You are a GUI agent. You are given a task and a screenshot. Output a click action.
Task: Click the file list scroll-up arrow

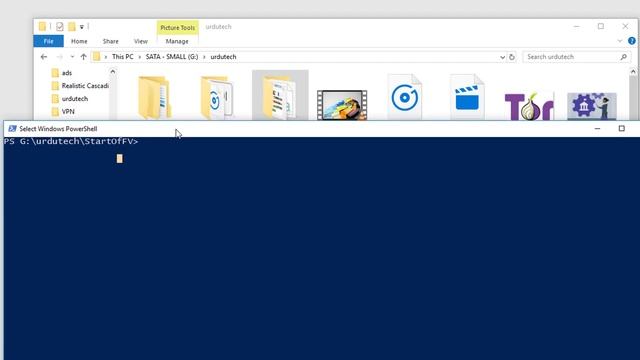(x=633, y=72)
